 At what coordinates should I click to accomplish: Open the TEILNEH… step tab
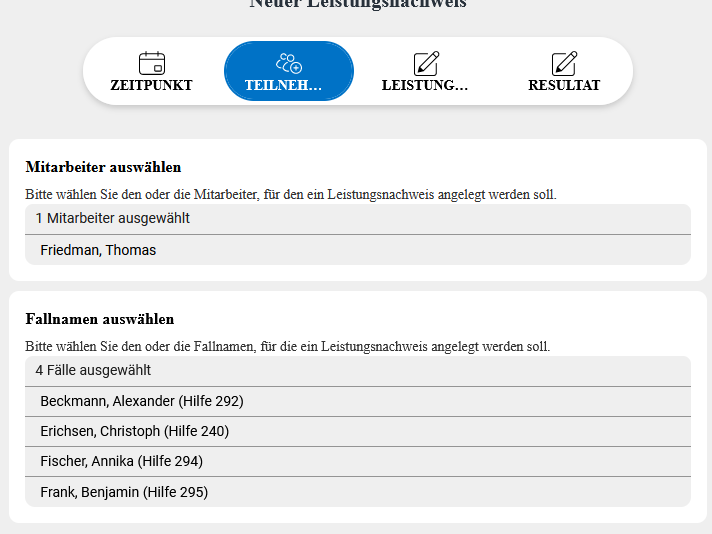click(x=283, y=86)
